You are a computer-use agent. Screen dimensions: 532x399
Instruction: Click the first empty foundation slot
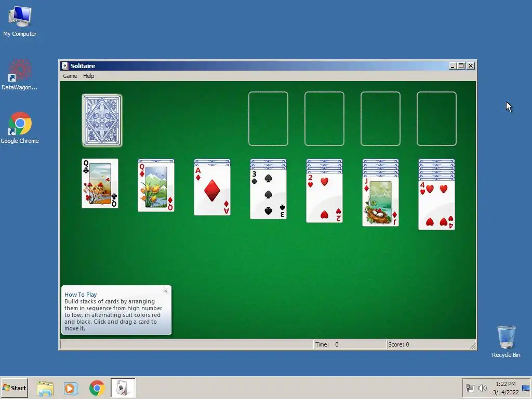point(269,119)
